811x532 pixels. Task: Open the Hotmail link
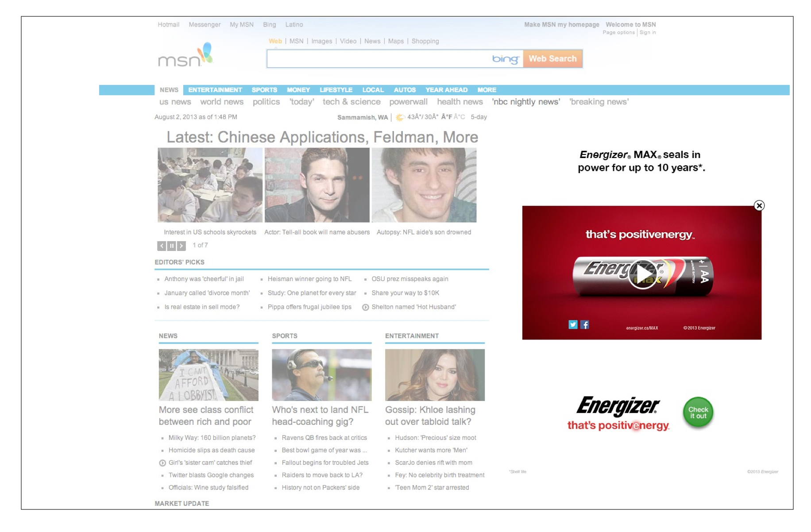(168, 25)
